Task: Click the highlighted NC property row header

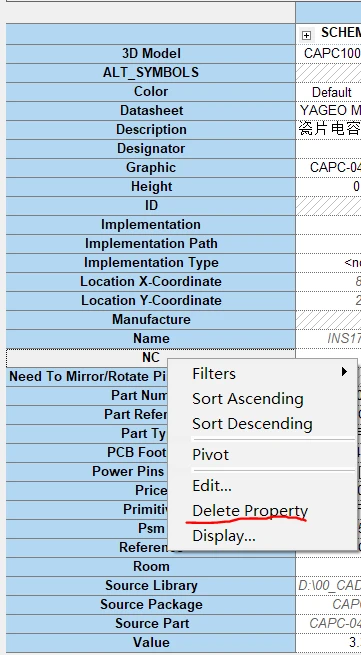Action: tap(151, 358)
